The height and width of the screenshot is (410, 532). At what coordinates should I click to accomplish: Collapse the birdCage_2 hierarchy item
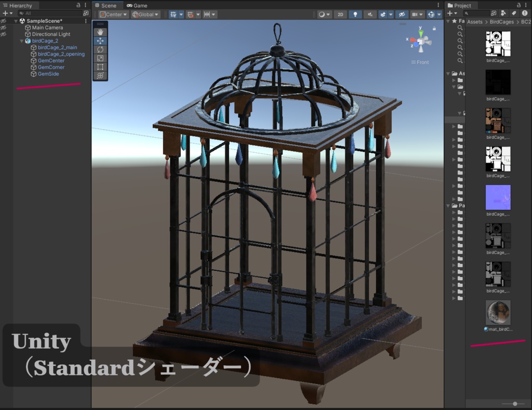21,41
